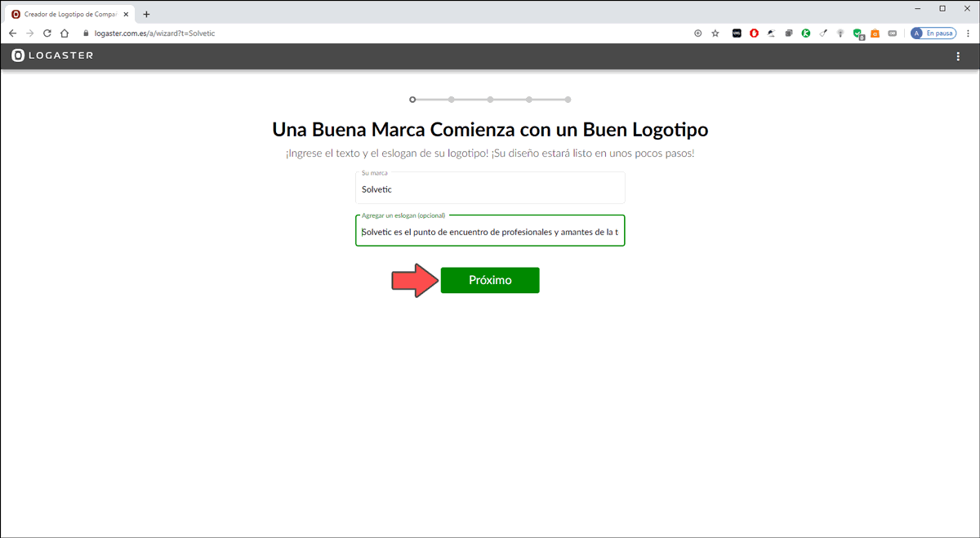The height and width of the screenshot is (538, 980).
Task: Click the subtitle '¡Ingrese el texto y el eslogan de su logotipo!'
Action: (386, 153)
